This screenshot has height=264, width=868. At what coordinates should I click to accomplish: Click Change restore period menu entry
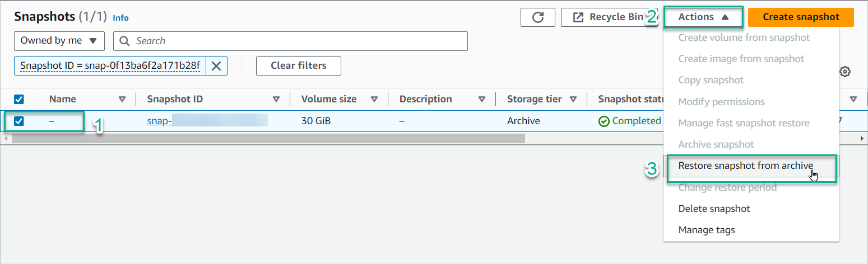[x=751, y=187]
